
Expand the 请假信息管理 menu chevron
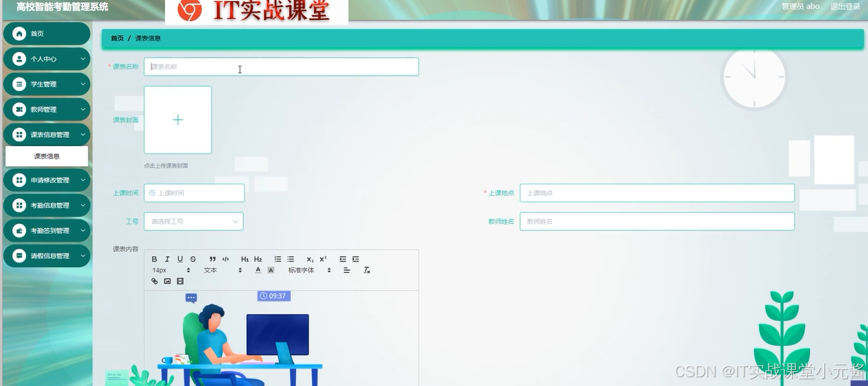[83, 256]
